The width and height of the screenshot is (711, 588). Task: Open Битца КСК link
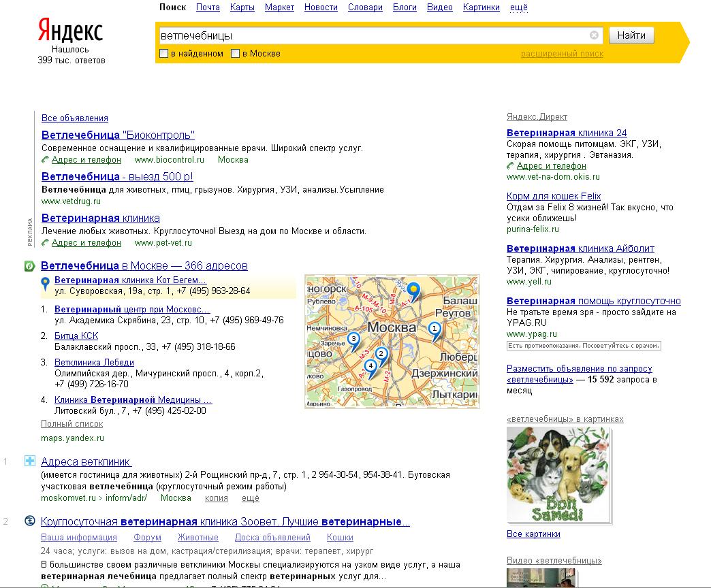click(x=76, y=336)
